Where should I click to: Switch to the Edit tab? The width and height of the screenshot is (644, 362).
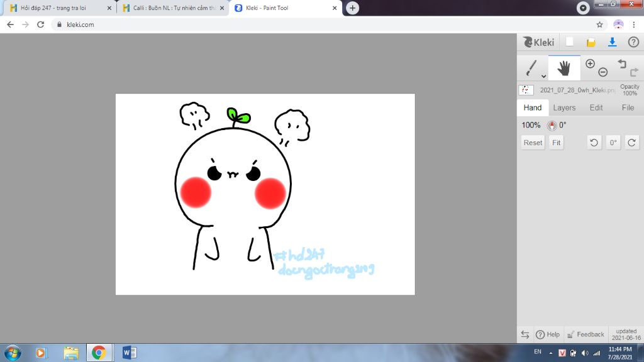(596, 107)
